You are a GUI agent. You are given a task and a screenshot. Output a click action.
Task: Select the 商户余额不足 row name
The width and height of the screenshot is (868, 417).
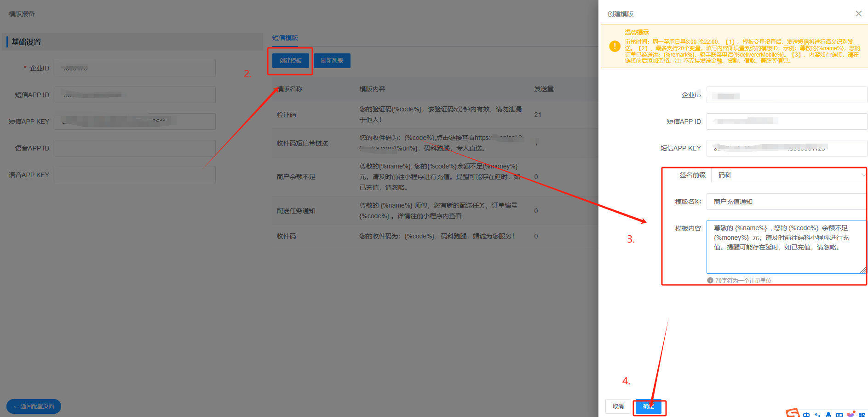tap(296, 177)
